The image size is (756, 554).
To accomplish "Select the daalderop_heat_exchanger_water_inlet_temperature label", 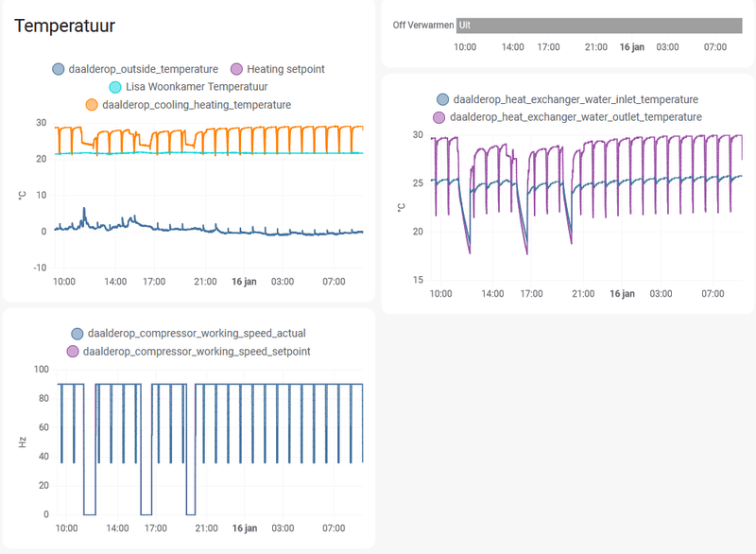I will [576, 98].
